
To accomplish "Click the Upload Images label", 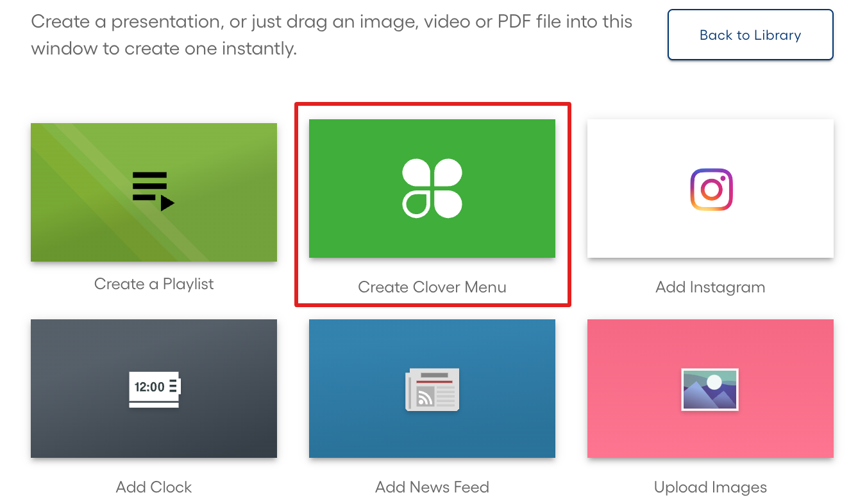I will click(710, 487).
